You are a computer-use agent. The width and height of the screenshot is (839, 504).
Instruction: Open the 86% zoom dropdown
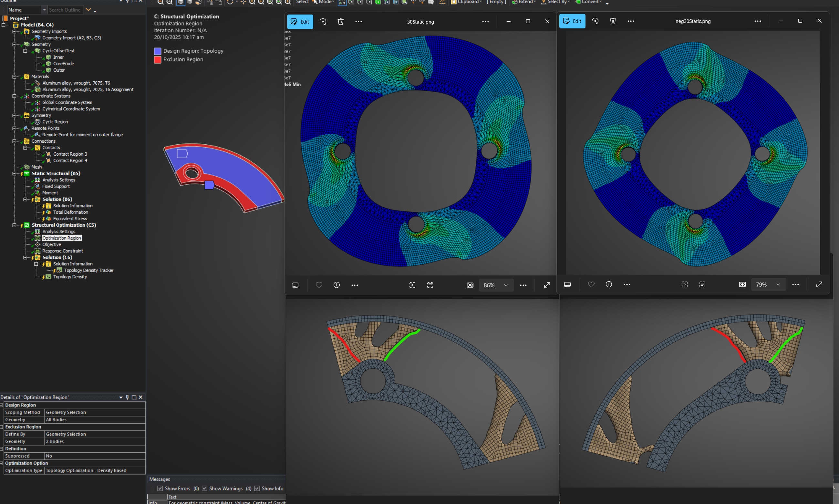pyautogui.click(x=505, y=285)
